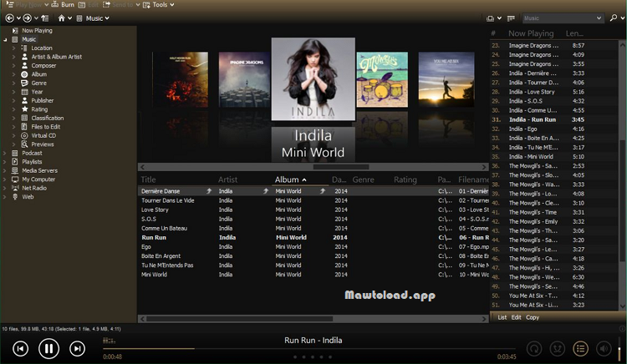The image size is (627, 364).
Task: Click the List button under Now Playing
Action: pyautogui.click(x=502, y=317)
